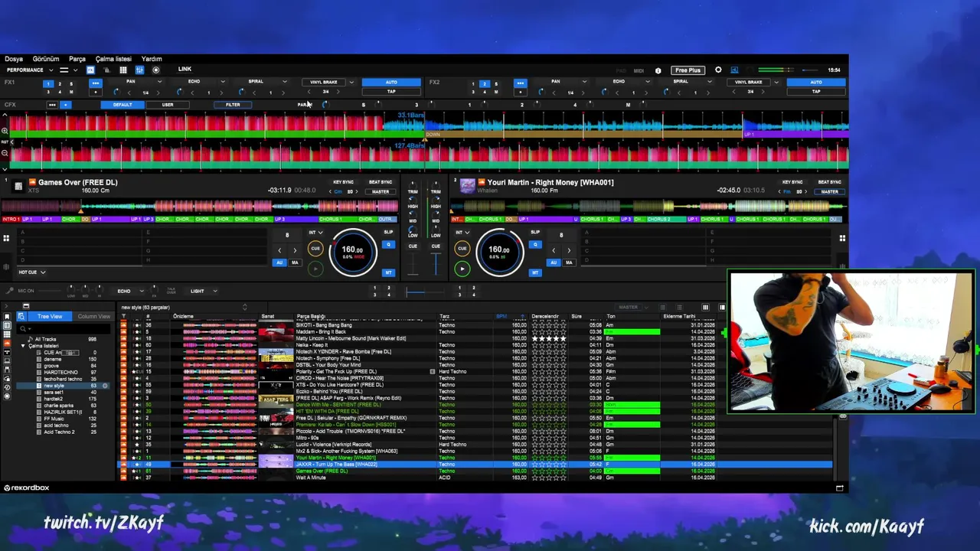Open deck 1 INT mode dropdown
The image size is (980, 551).
coord(315,233)
